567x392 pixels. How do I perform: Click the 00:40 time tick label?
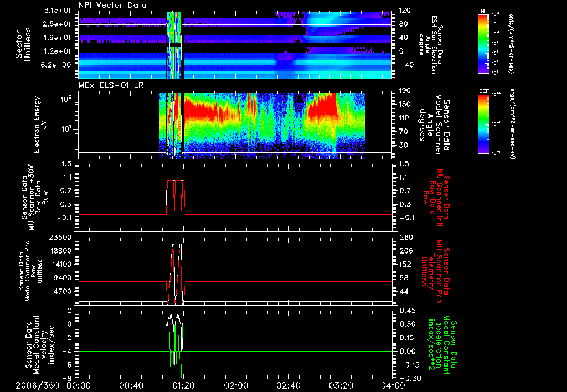tap(131, 385)
